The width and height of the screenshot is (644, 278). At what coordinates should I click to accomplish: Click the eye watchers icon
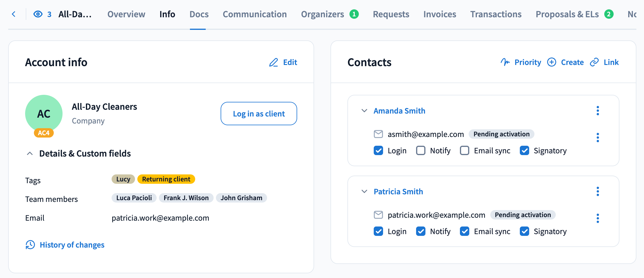coord(38,14)
